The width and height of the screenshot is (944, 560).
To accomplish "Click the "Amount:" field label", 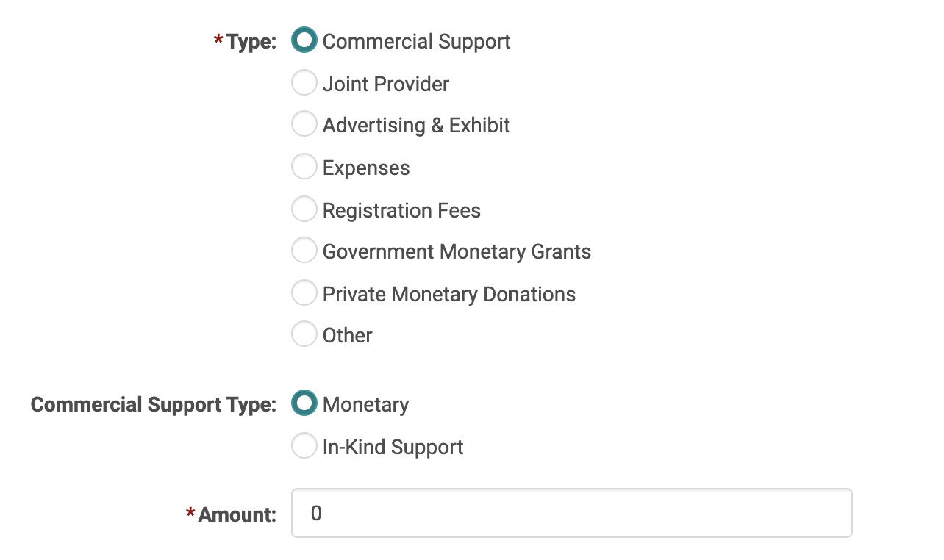I will 237,514.
